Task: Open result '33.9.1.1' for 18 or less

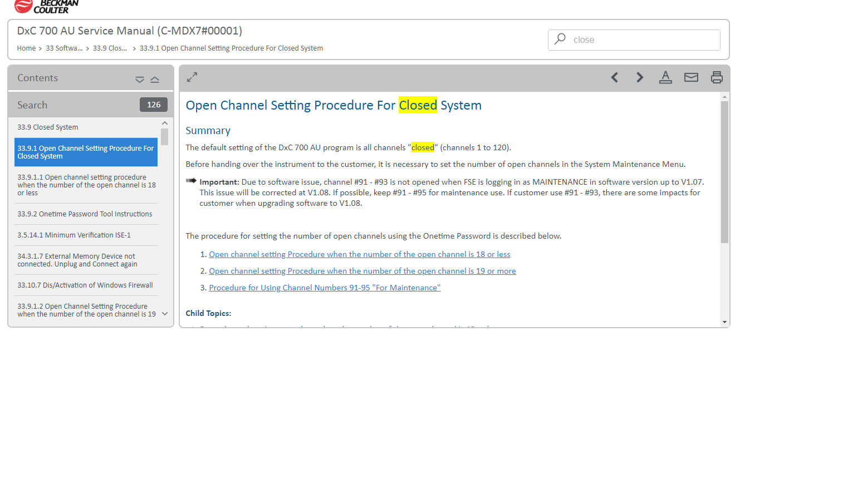Action: pyautogui.click(x=86, y=185)
